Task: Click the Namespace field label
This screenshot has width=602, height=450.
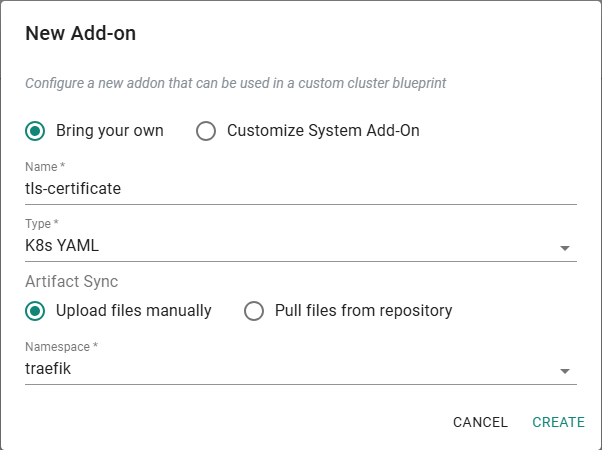Action: point(61,346)
